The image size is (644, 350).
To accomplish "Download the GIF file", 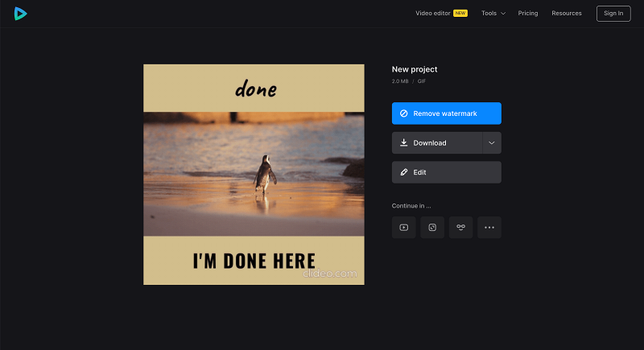I will 437,142.
